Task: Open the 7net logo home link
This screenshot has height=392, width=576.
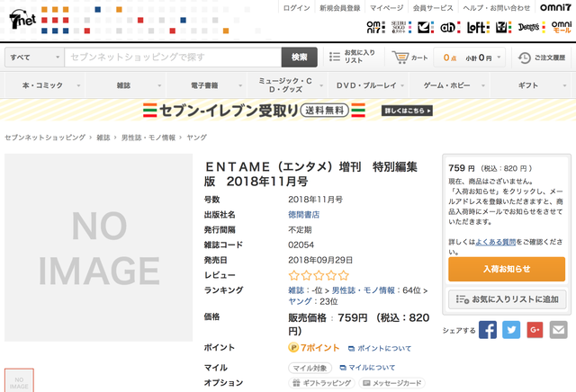Action: [x=22, y=20]
